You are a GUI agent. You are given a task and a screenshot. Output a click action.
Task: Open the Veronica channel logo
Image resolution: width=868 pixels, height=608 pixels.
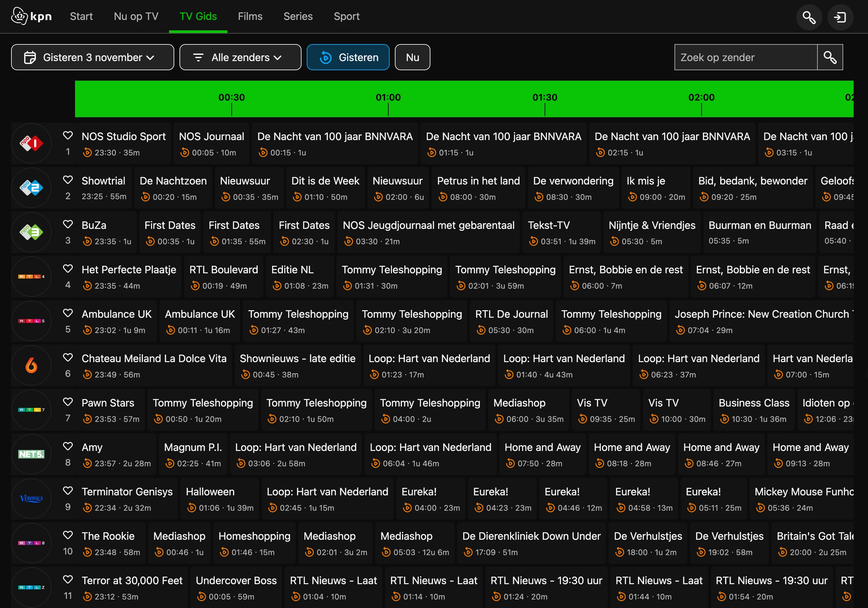(x=31, y=499)
